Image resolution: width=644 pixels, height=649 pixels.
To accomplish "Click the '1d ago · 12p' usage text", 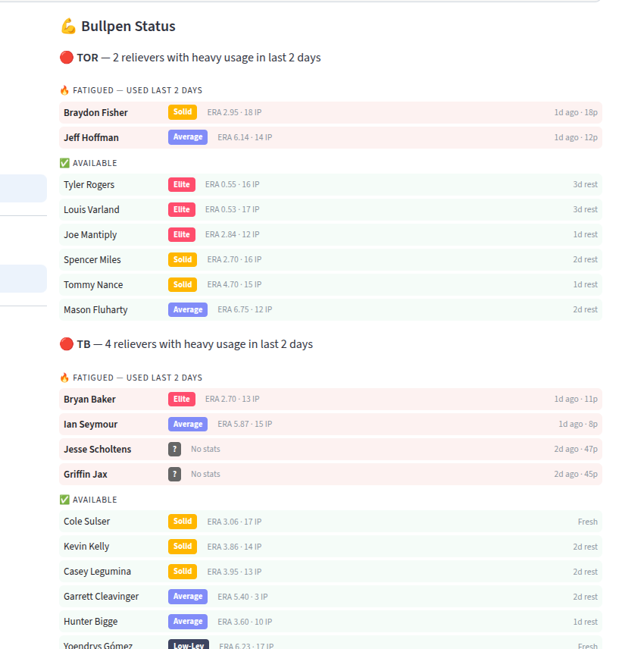I will pyautogui.click(x=576, y=137).
